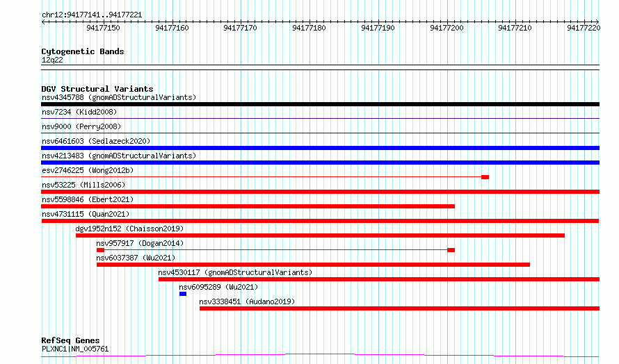
Task: Click ruler position 94177220
Action: coord(584,28)
